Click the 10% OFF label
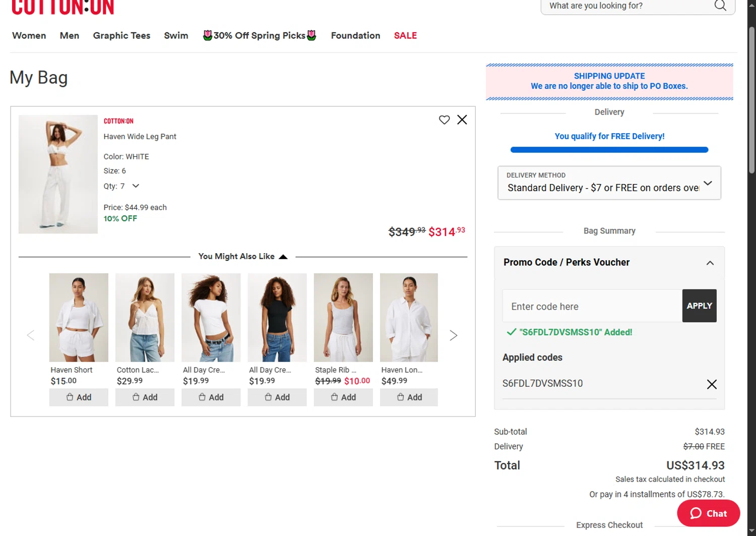The height and width of the screenshot is (536, 756). (120, 219)
